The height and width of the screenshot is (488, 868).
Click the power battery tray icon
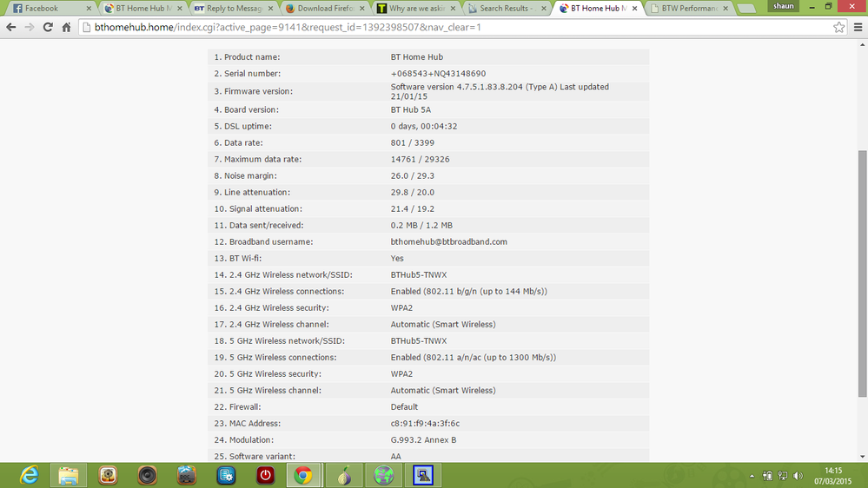[768, 476]
